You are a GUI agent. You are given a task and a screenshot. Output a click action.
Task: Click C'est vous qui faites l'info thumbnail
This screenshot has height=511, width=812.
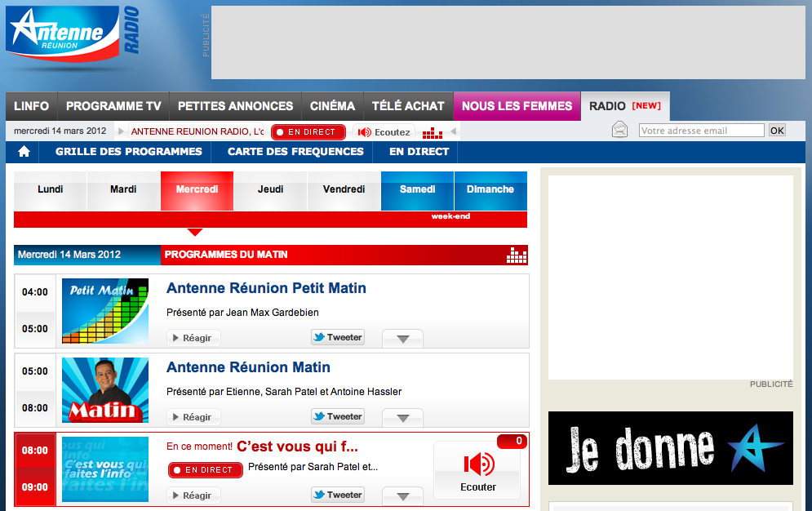coord(105,469)
